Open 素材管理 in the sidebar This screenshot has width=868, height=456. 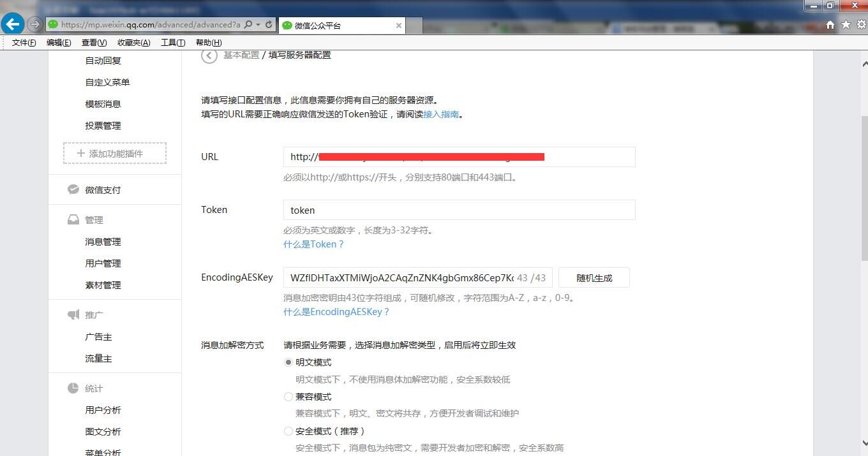pos(103,285)
